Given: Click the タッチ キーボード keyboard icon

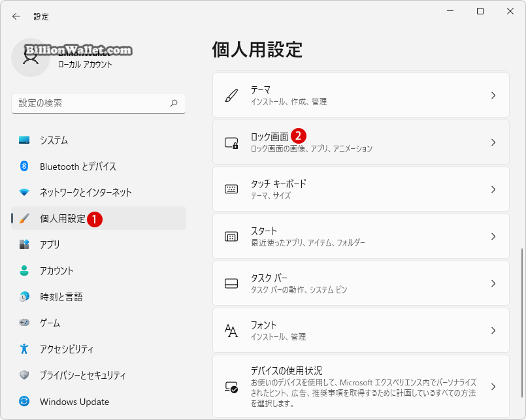Looking at the screenshot, I should pyautogui.click(x=231, y=189).
